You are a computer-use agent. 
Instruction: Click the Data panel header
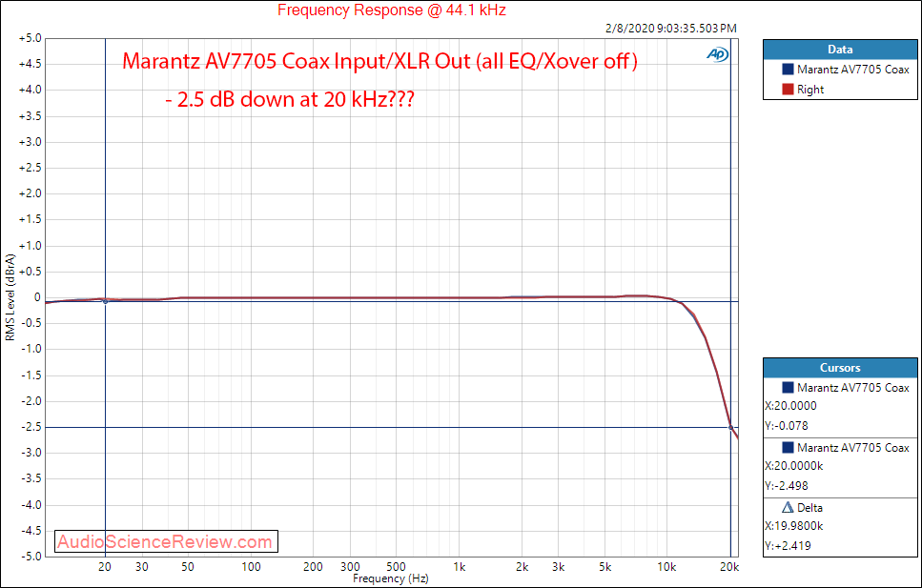[x=840, y=50]
